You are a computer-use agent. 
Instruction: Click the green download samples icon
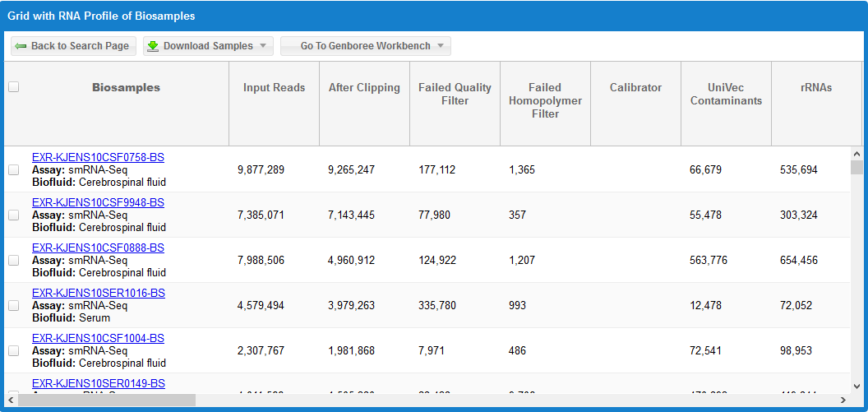[x=153, y=46]
